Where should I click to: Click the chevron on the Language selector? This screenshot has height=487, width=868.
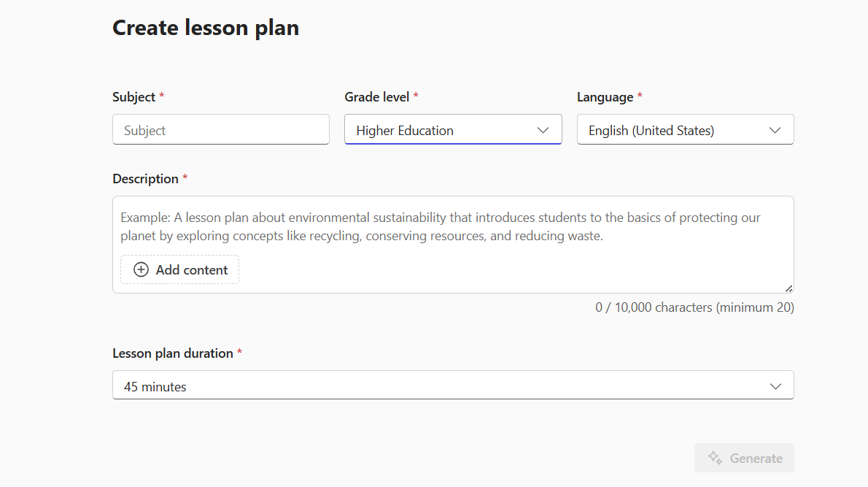tap(775, 129)
